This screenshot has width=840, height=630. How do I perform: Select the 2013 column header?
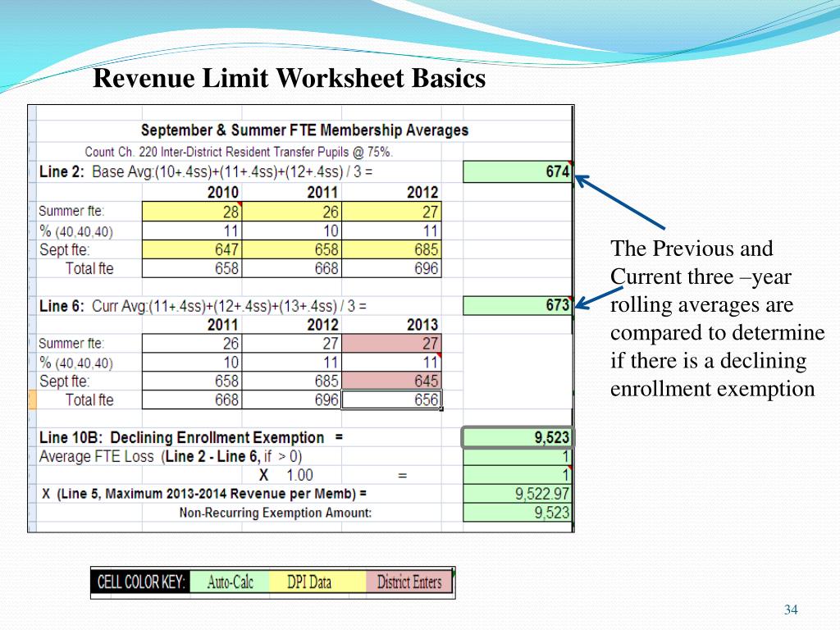[422, 325]
